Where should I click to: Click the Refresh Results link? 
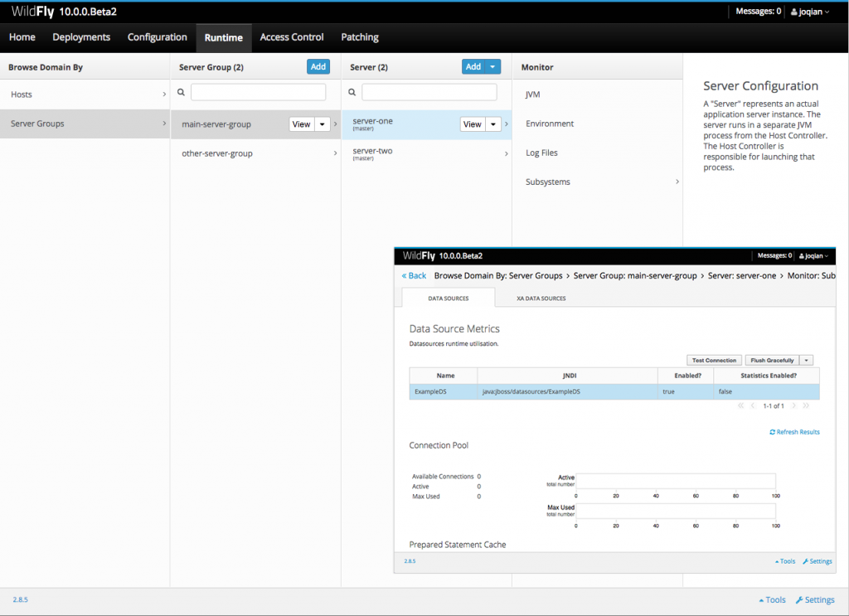tap(794, 432)
